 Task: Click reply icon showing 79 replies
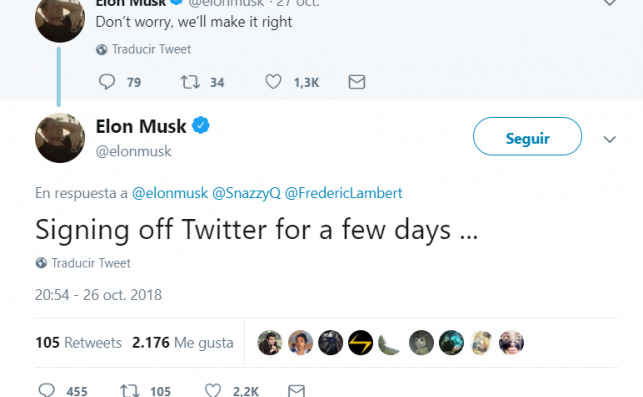pyautogui.click(x=107, y=82)
